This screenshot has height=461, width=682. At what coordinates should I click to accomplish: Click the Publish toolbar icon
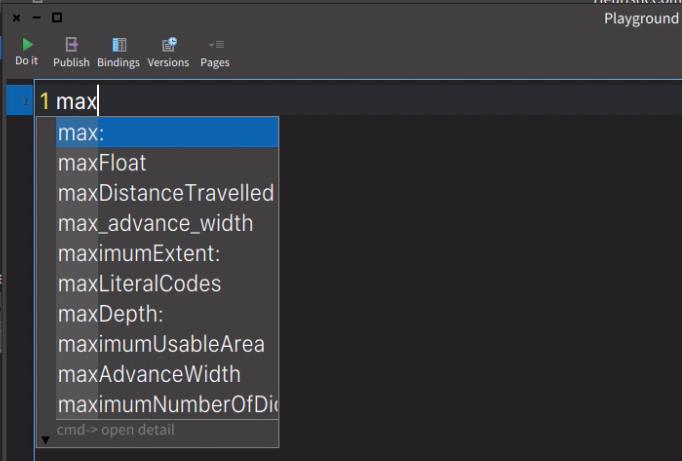[x=71, y=53]
